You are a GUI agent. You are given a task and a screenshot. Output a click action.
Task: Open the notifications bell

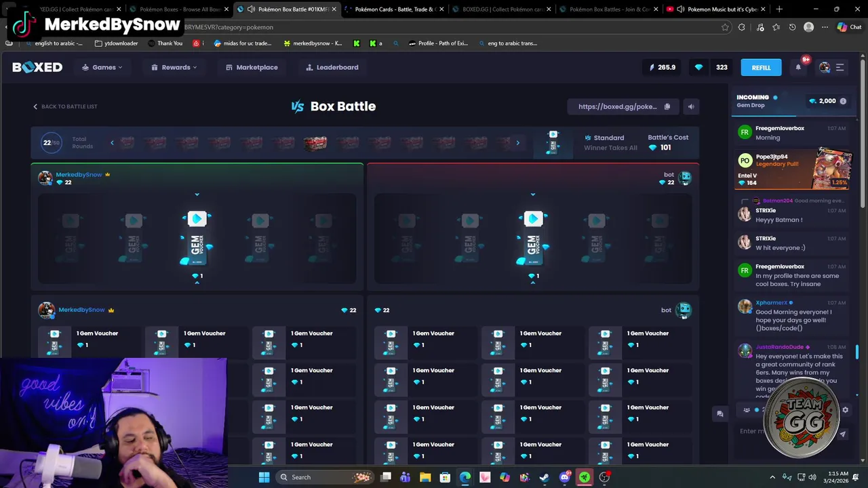point(798,67)
